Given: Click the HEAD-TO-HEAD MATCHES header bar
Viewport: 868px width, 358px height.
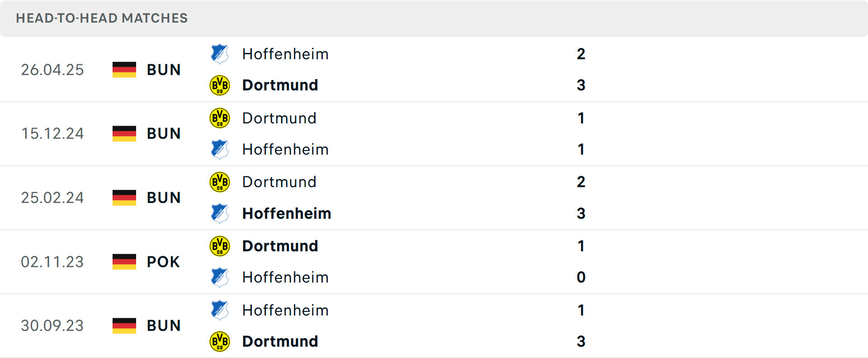Looking at the screenshot, I should click(x=102, y=18).
